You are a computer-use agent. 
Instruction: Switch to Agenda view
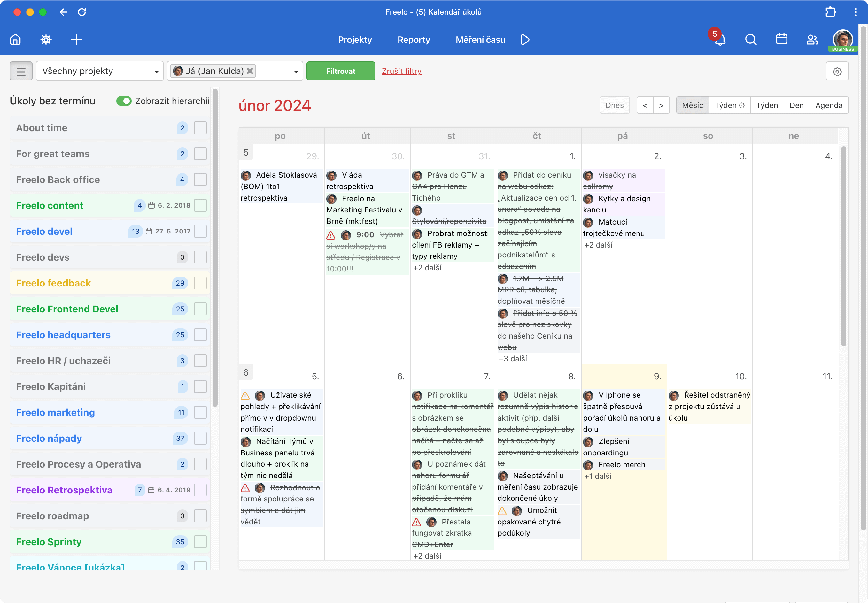coord(829,105)
